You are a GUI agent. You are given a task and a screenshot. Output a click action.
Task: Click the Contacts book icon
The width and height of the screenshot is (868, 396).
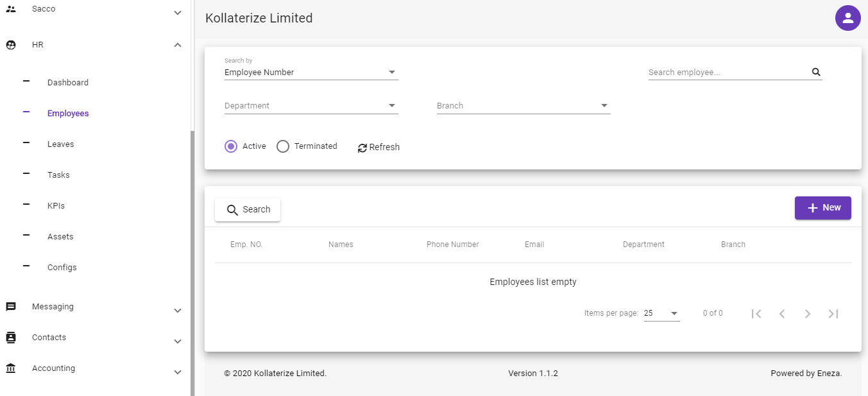(x=11, y=338)
